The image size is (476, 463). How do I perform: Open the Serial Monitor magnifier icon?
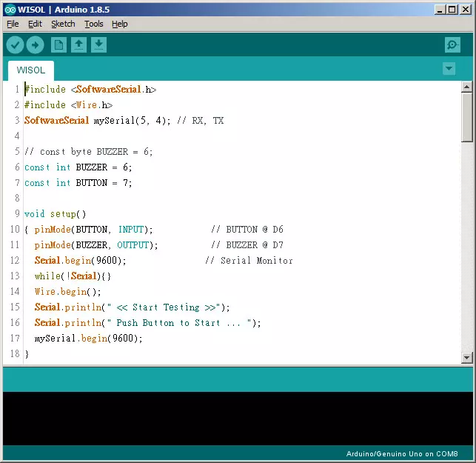(452, 45)
